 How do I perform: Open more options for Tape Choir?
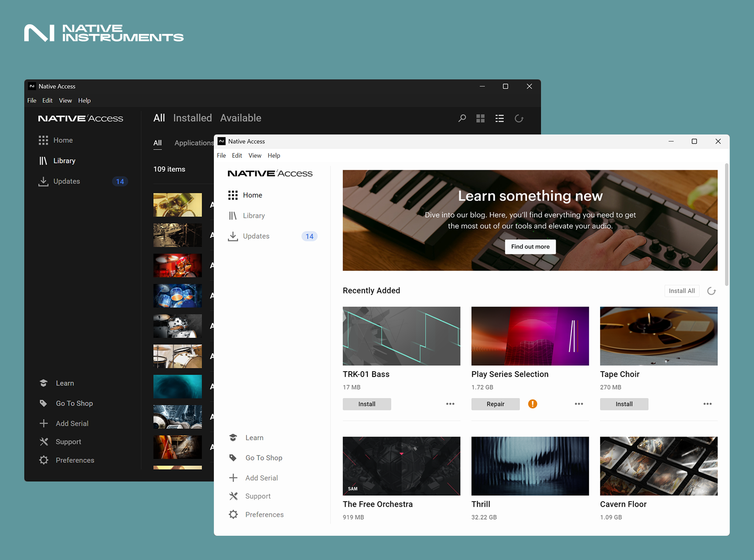[708, 404]
